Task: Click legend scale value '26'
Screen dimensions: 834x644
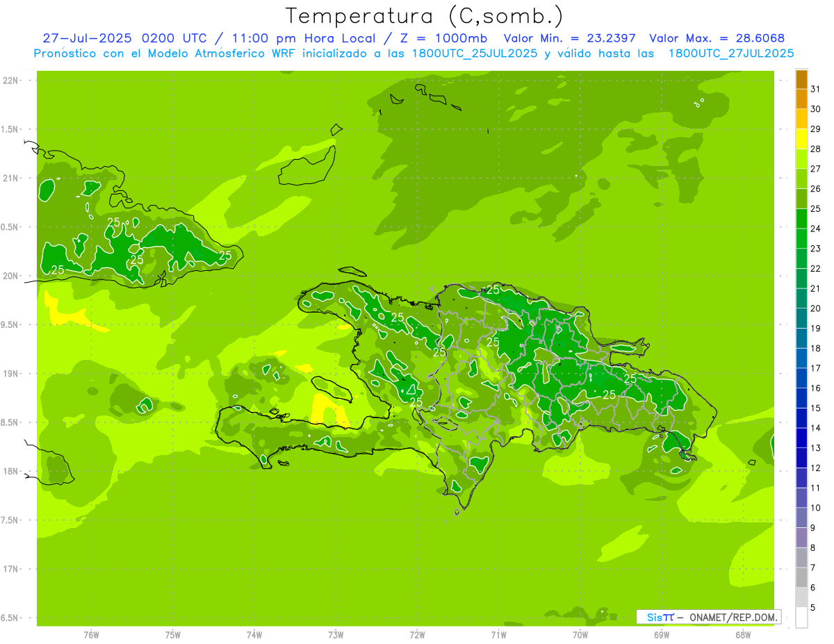Action: point(815,189)
